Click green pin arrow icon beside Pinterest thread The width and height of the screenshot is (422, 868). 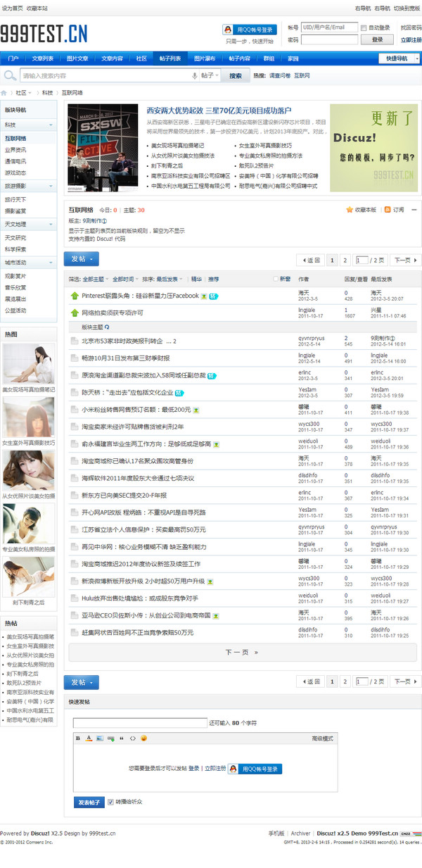coord(75,296)
